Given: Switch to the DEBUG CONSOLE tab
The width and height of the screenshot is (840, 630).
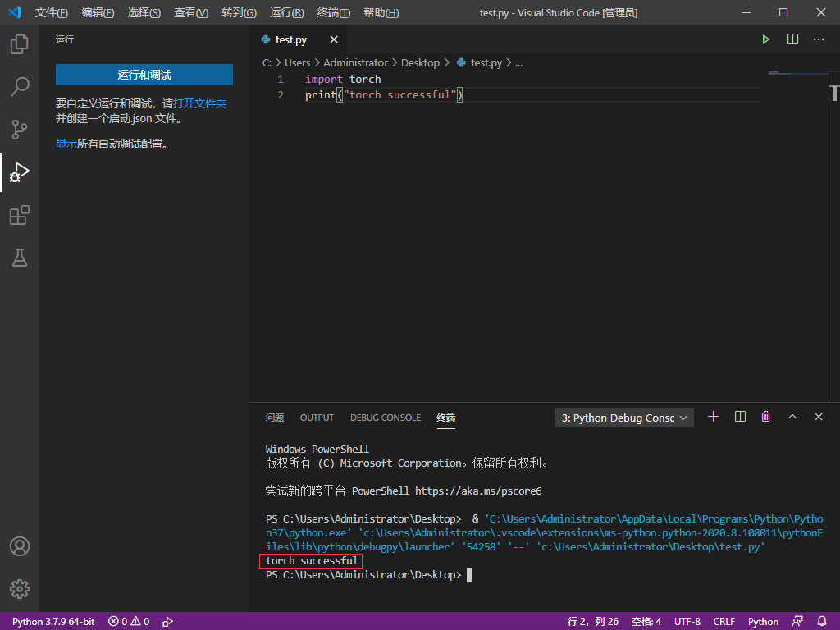Looking at the screenshot, I should point(385,418).
